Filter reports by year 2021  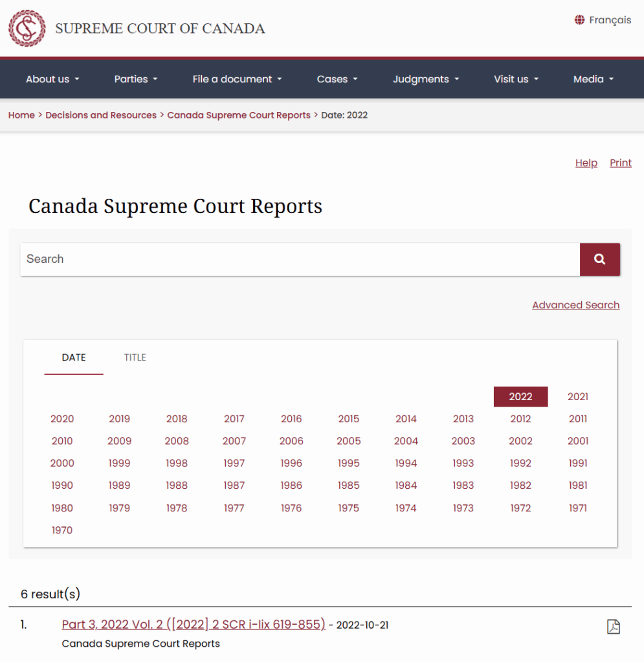(x=577, y=397)
